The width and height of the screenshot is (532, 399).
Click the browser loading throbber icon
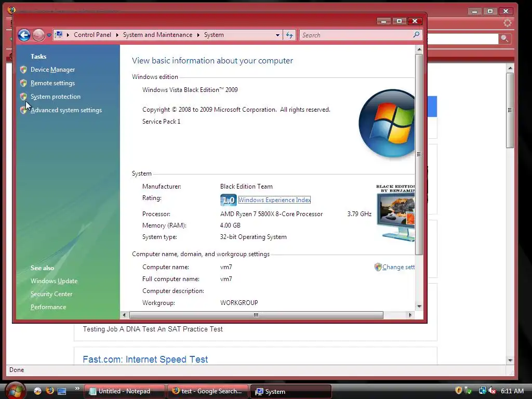click(507, 23)
